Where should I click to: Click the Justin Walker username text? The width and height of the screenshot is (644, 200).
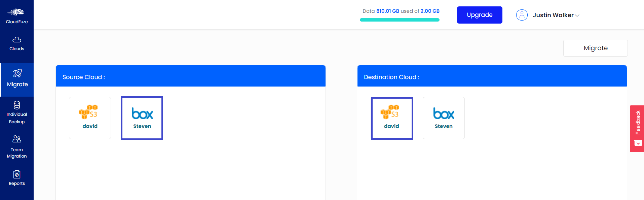pyautogui.click(x=553, y=15)
